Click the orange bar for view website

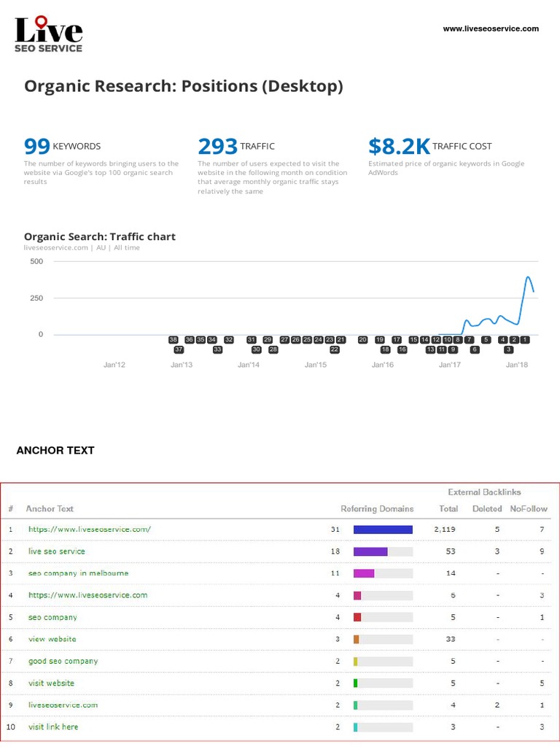356,639
